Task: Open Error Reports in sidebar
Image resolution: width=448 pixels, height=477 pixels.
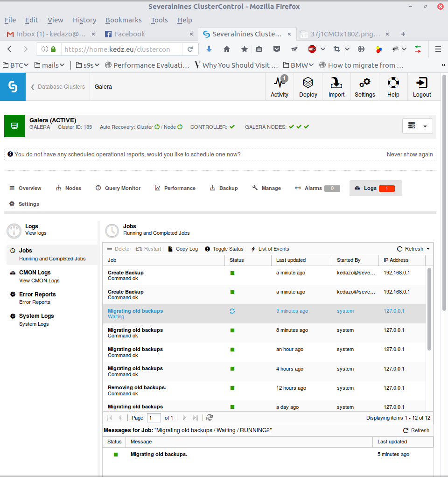Action: coord(52,298)
